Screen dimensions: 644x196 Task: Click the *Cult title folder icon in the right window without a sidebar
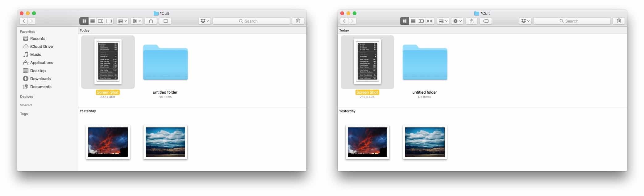[x=477, y=13]
